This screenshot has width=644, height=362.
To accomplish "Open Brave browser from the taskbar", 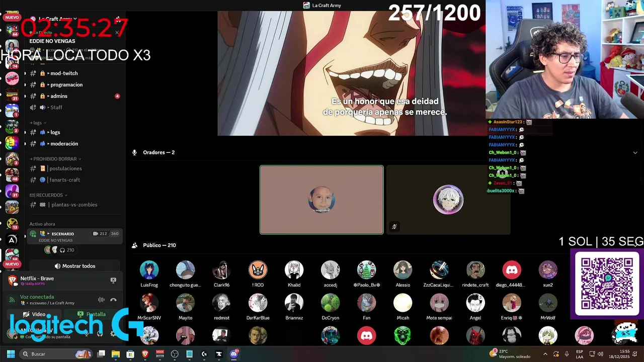I will pos(145,354).
